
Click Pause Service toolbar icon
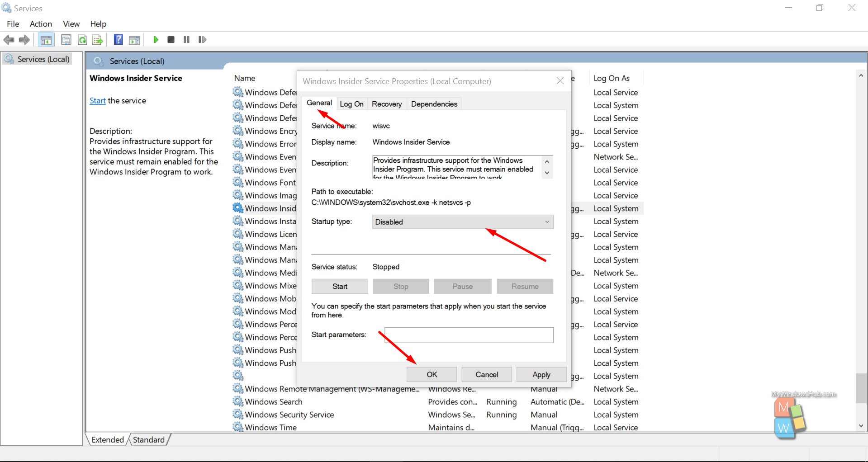click(x=186, y=40)
